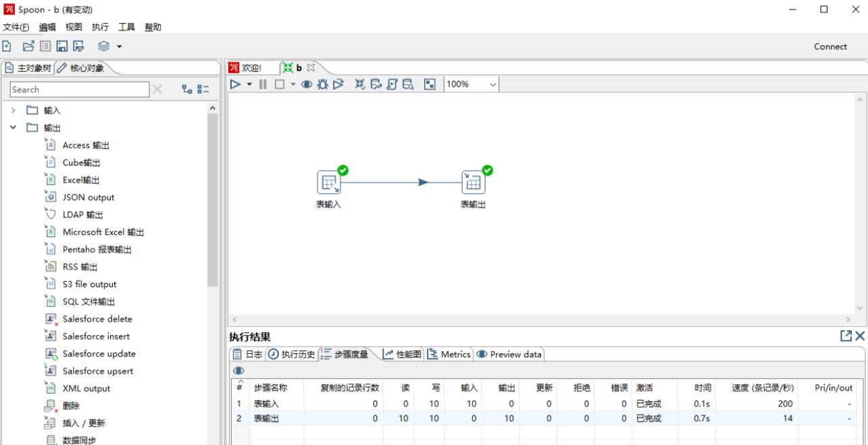Click the open file folder icon in toolbar

pyautogui.click(x=28, y=47)
